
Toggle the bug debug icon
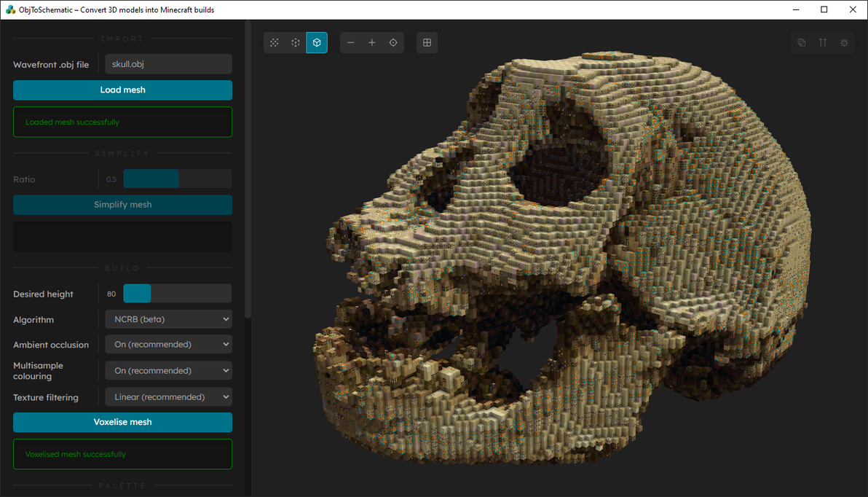pyautogui.click(x=844, y=43)
